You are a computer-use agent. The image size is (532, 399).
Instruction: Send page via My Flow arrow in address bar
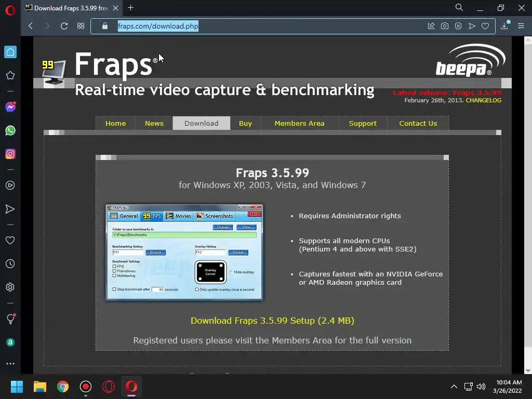pyautogui.click(x=472, y=26)
